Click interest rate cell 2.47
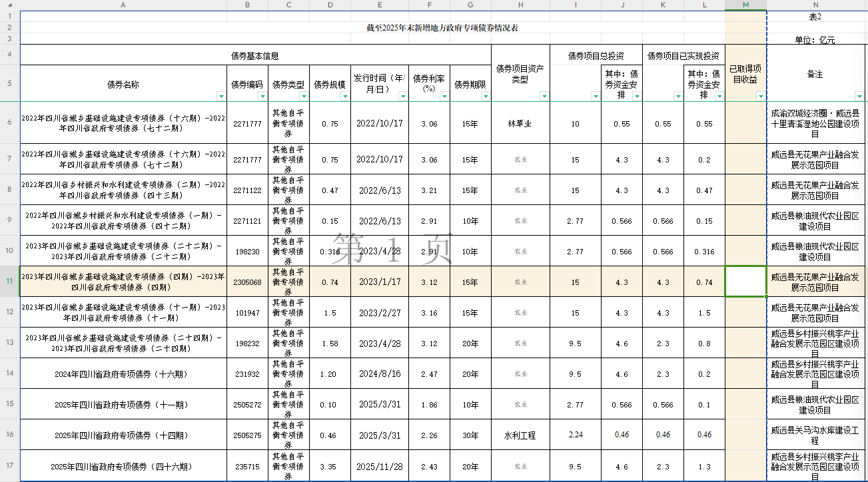Screen dimensions: 868x482 (x=429, y=374)
